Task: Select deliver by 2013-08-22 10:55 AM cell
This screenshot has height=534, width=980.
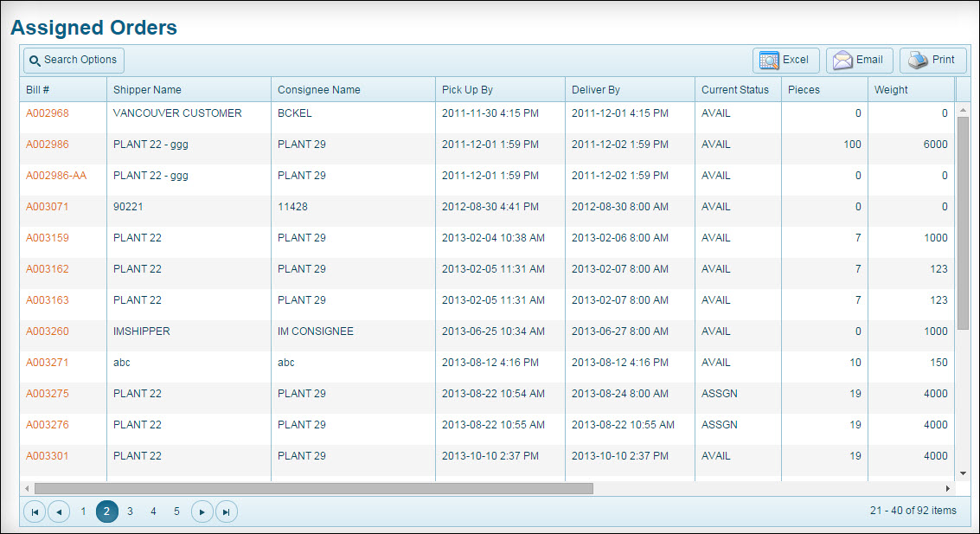Action: pyautogui.click(x=630, y=429)
